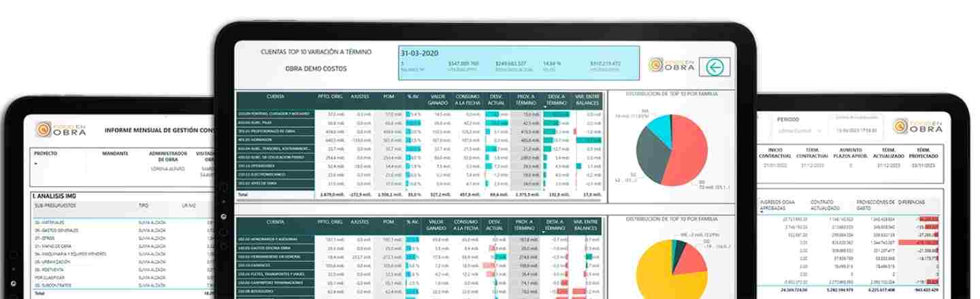Click the Foco en Obra logo on right tablet
The width and height of the screenshot is (980, 299).
pos(917,126)
